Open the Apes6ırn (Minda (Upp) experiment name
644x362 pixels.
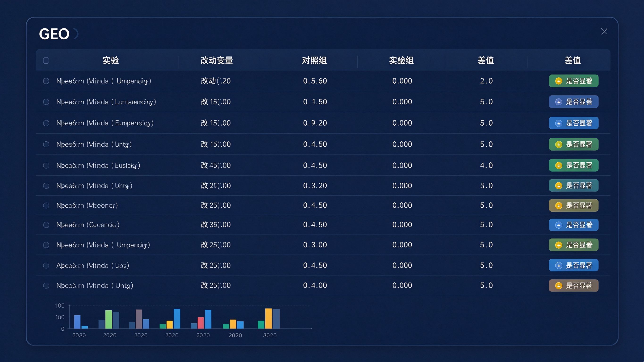click(x=93, y=266)
